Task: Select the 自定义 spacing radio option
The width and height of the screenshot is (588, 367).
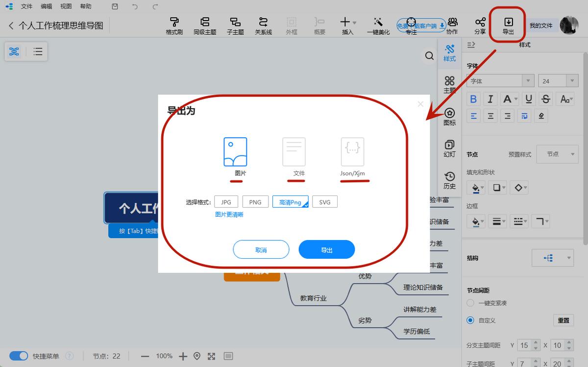Action: tap(470, 320)
